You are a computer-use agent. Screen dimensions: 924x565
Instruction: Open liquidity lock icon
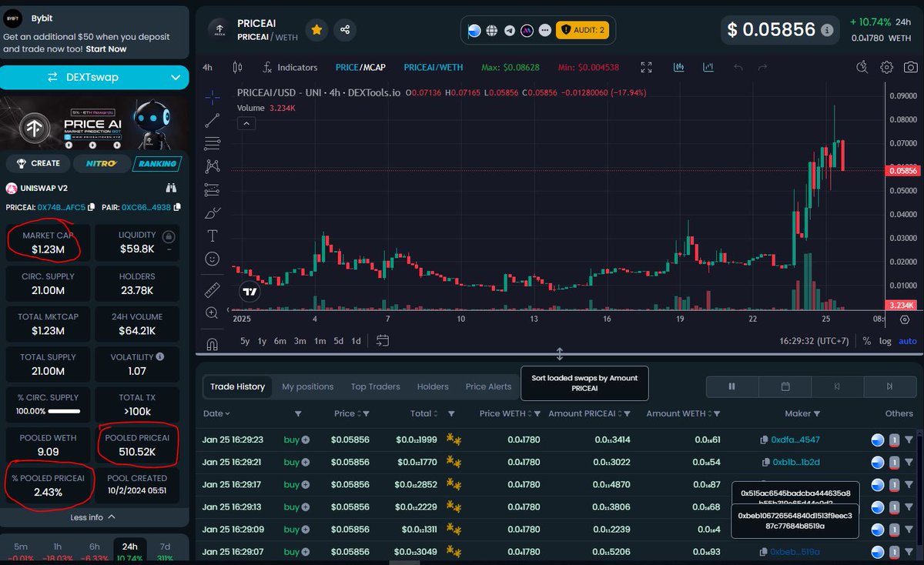[168, 237]
